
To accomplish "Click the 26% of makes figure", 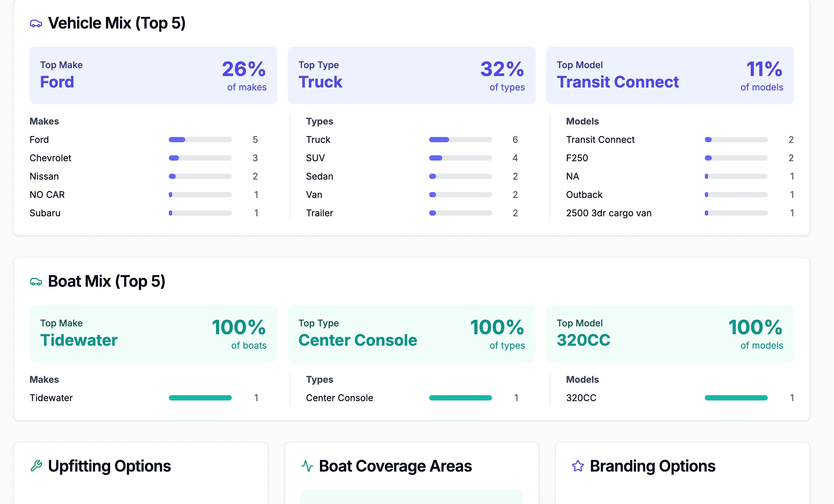I will 244,75.
